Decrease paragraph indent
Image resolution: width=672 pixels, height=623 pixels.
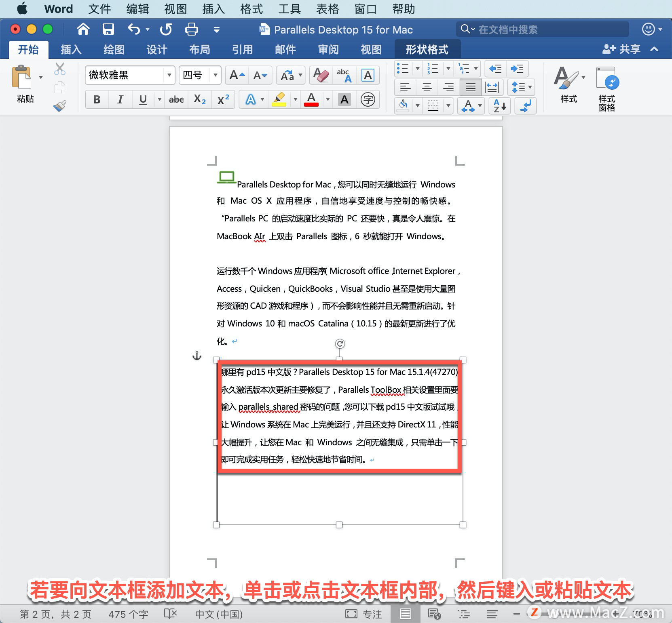495,69
